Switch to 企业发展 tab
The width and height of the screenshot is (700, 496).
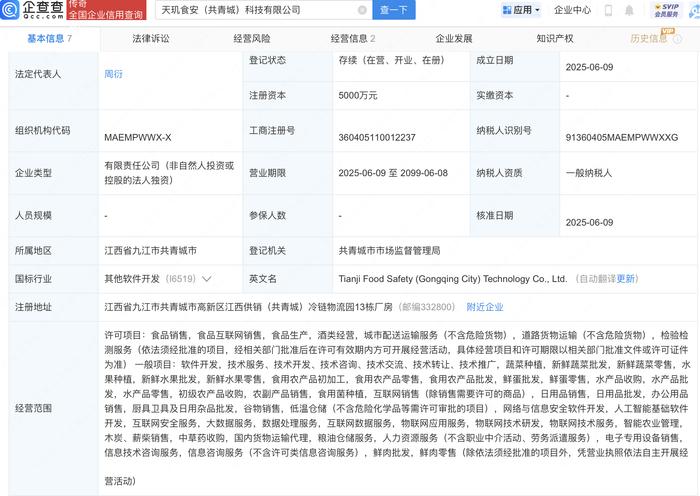pyautogui.click(x=454, y=39)
